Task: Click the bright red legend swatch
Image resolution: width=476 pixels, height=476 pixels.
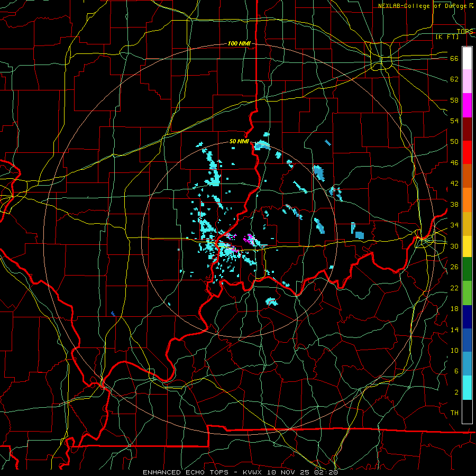Action: click(467, 152)
